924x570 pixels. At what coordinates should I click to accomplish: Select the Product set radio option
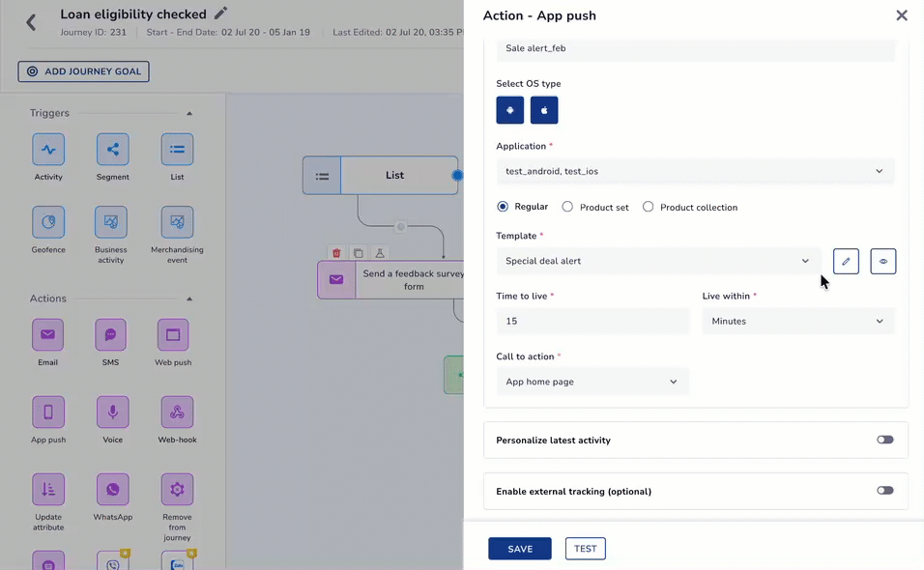pos(567,207)
